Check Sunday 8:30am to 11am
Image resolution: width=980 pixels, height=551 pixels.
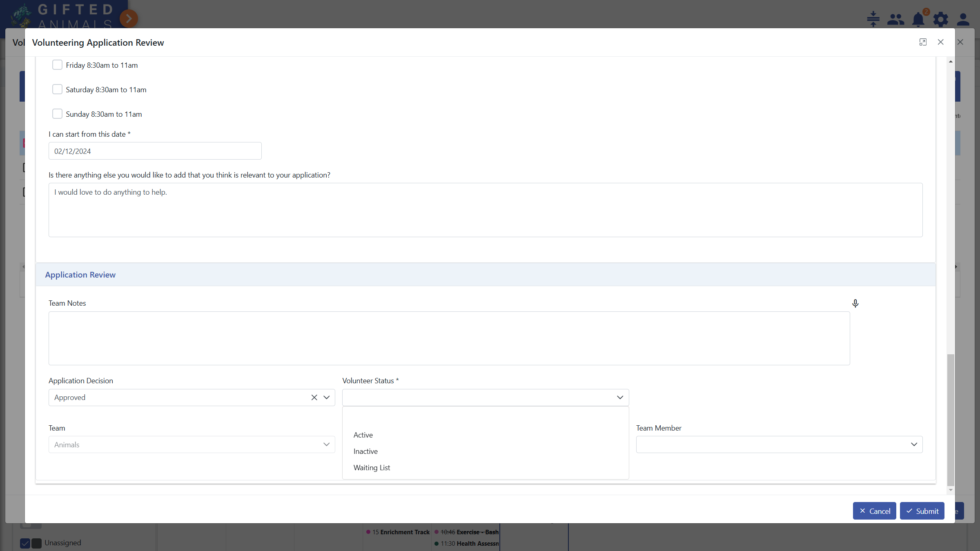[x=57, y=114]
